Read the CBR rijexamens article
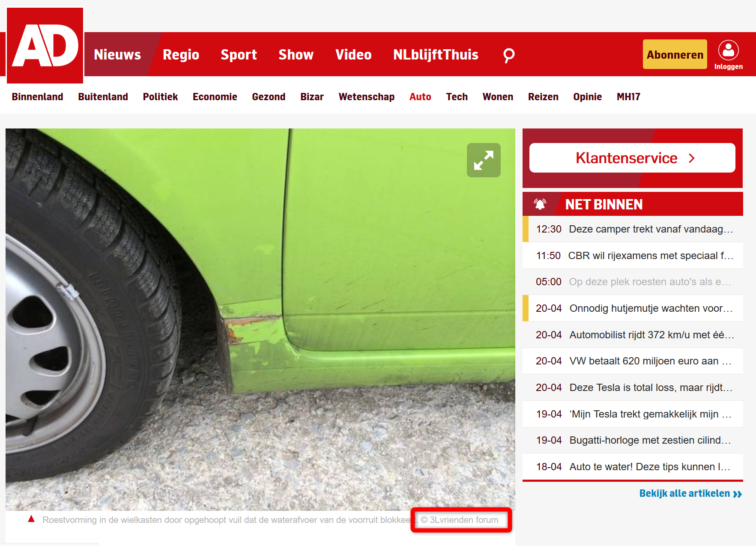Viewport: 756px width, 546px height. 634,256
